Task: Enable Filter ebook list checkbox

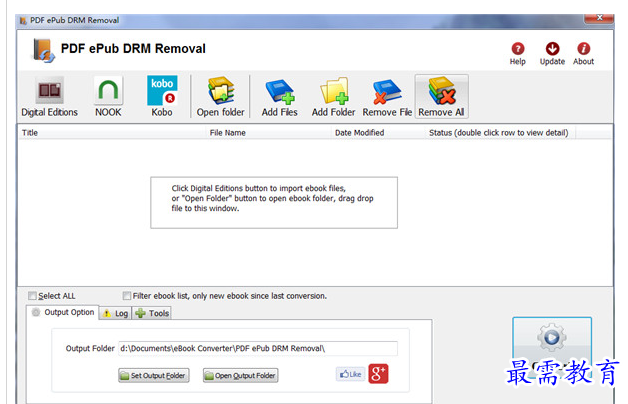Action: click(x=127, y=296)
